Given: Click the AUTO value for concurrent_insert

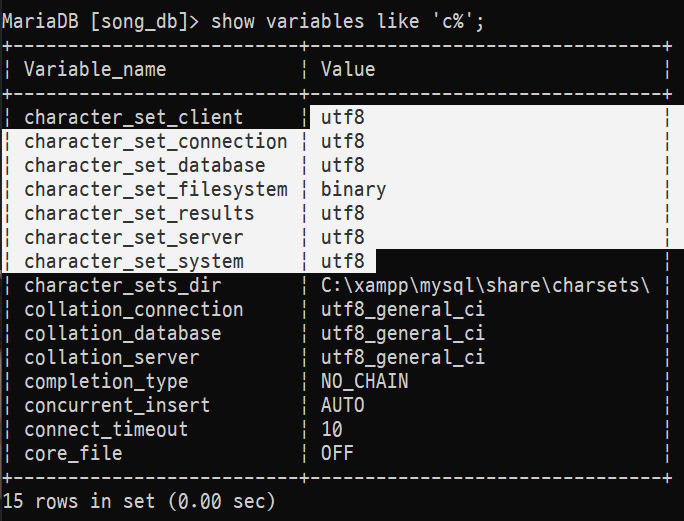Looking at the screenshot, I should [342, 405].
